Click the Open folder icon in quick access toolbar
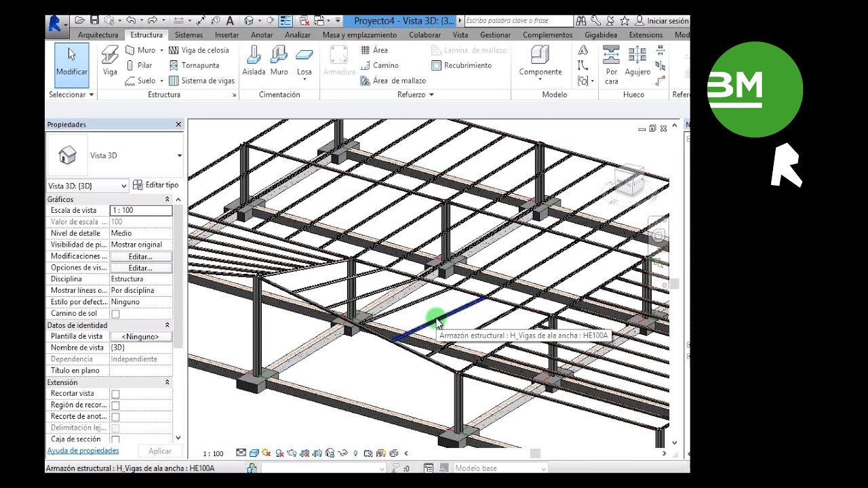 click(80, 21)
